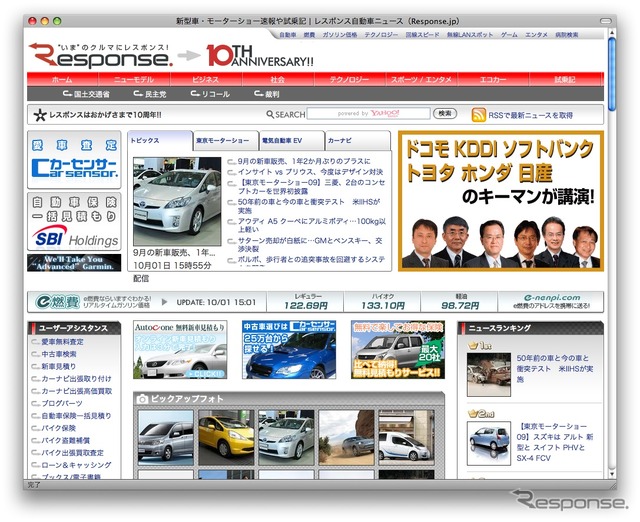
Task: Switch to the カーナビ tab
Action: [358, 140]
